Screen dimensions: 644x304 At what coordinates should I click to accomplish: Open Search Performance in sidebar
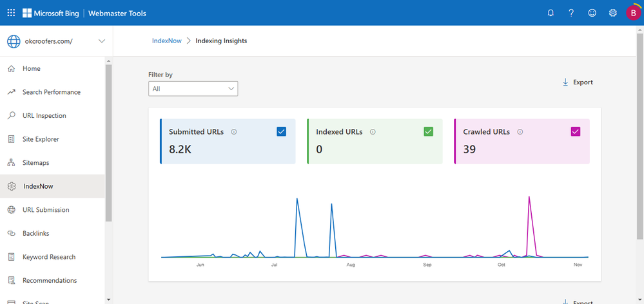pyautogui.click(x=51, y=92)
